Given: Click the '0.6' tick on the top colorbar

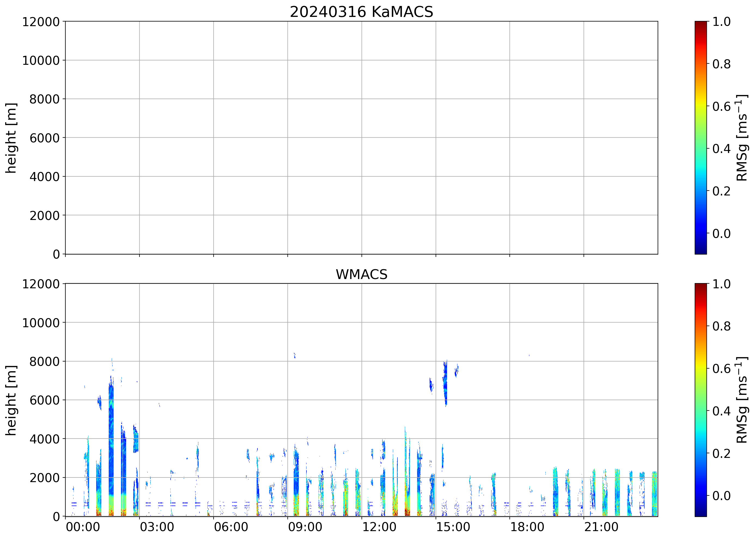Looking at the screenshot, I should pos(721,106).
